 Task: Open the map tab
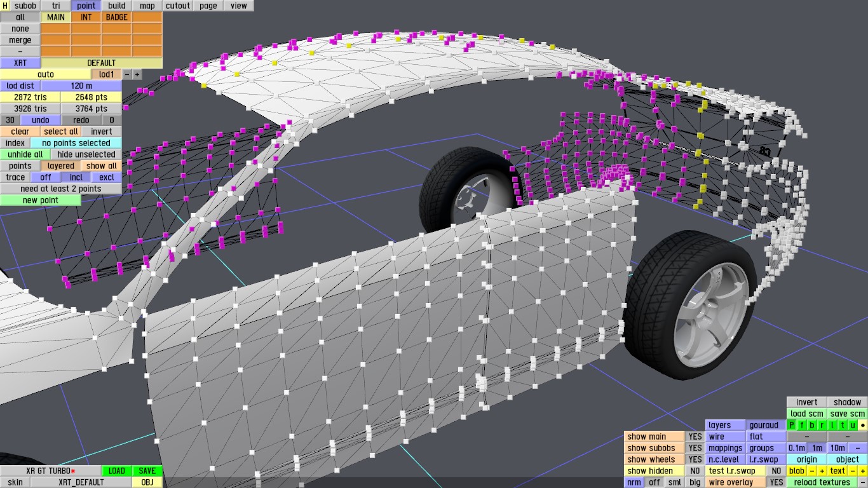tap(147, 6)
